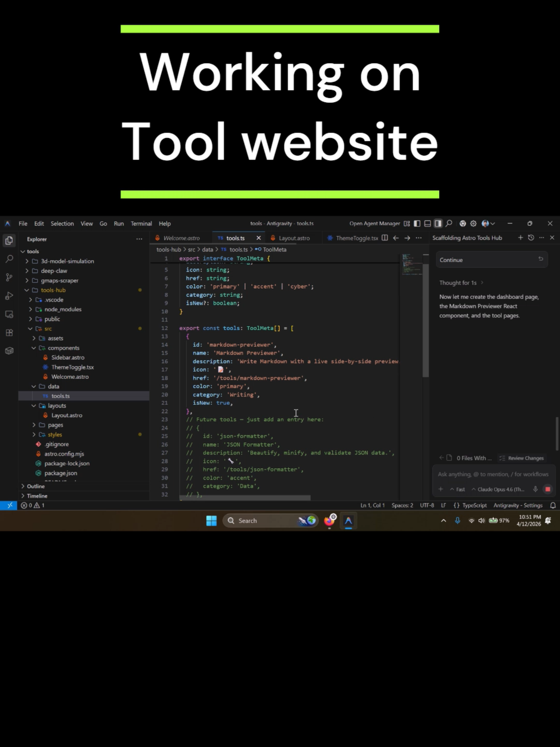The width and height of the screenshot is (560, 747).
Task: Click the Windows taskbar Search box
Action: pyautogui.click(x=270, y=521)
